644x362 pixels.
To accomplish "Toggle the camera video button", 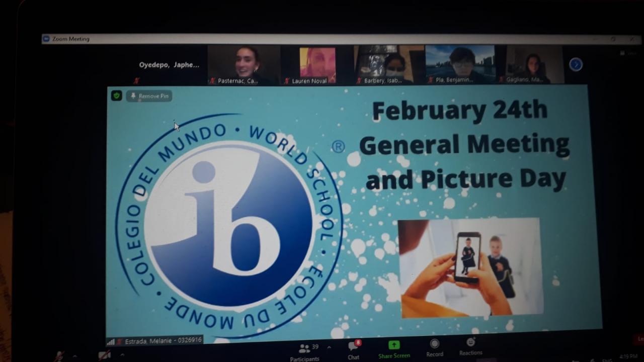I will 105,355.
